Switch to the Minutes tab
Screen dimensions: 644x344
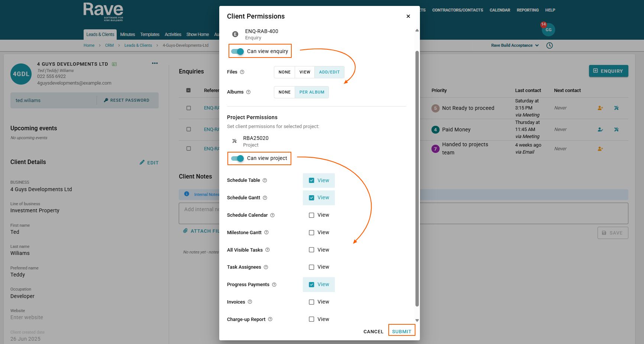[127, 35]
